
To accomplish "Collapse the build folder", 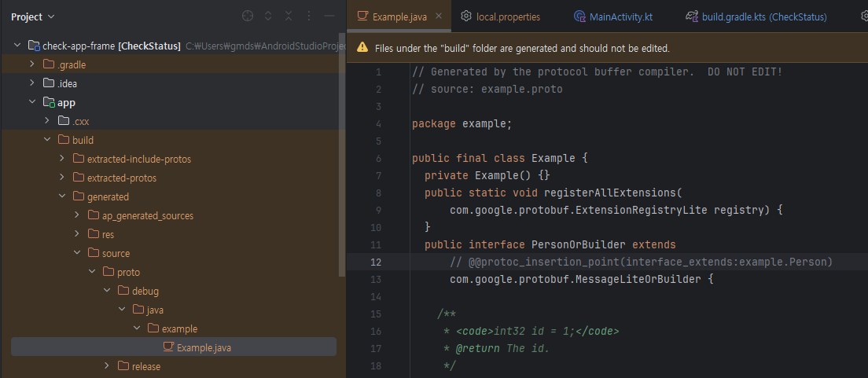I will click(x=47, y=140).
